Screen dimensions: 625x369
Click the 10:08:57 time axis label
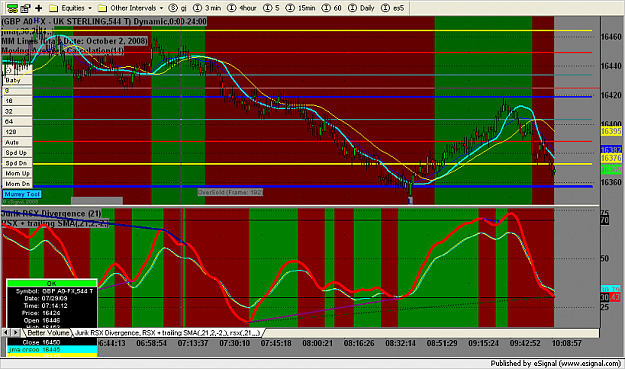coord(567,343)
